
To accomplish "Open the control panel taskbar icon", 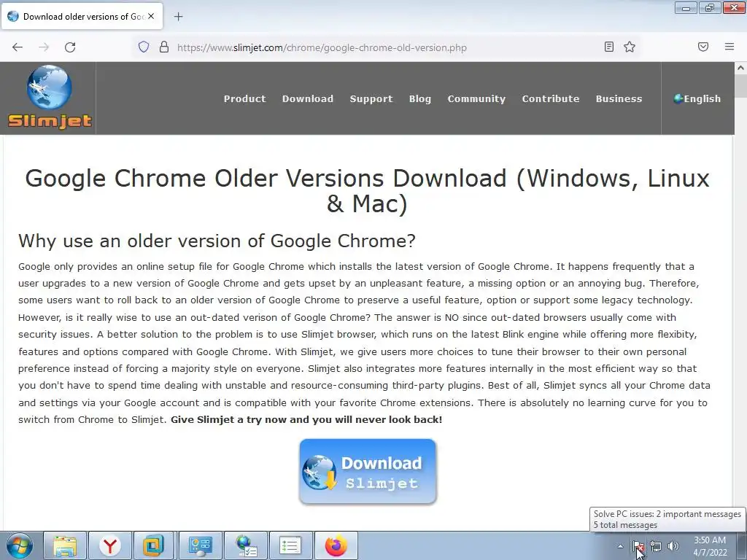I will pyautogui.click(x=200, y=545).
